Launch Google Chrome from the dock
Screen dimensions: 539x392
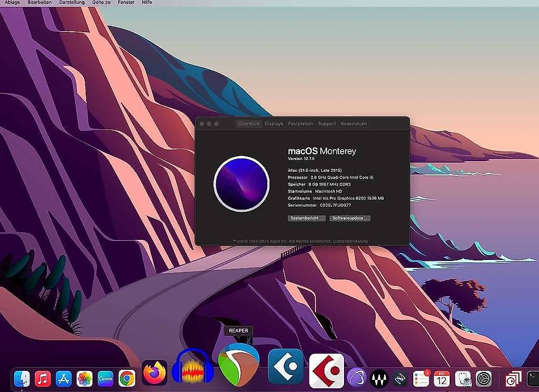click(x=127, y=379)
